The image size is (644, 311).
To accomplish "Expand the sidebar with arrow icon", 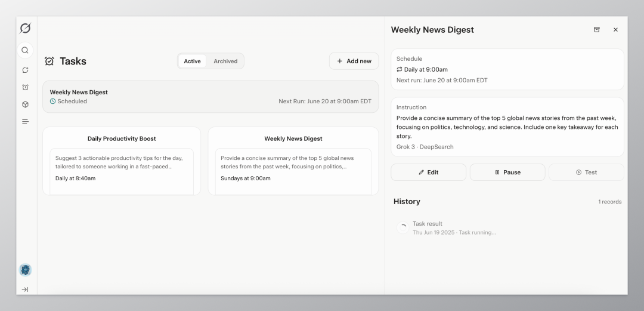I will [25, 290].
